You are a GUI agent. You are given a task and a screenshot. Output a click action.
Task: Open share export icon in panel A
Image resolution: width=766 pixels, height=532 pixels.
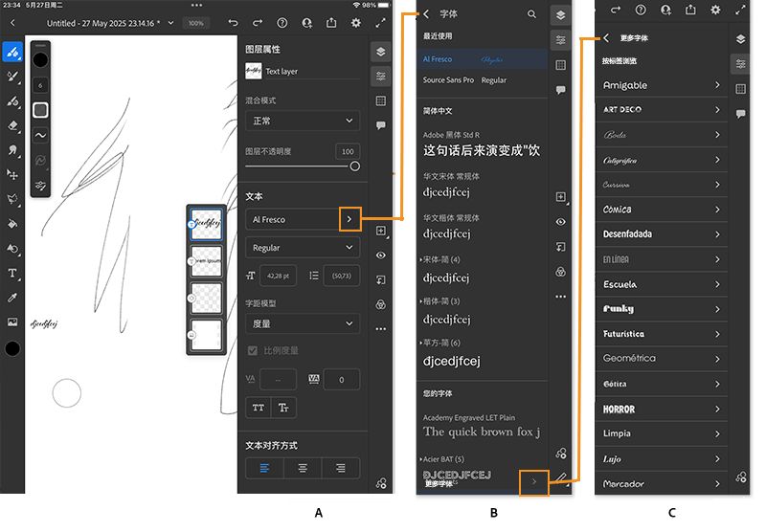click(x=331, y=23)
